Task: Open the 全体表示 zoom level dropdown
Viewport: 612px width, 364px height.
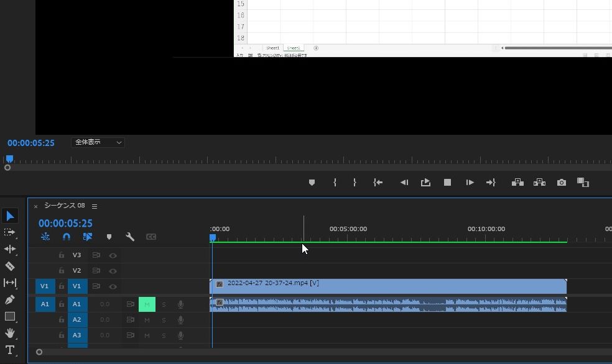Action: click(x=98, y=142)
